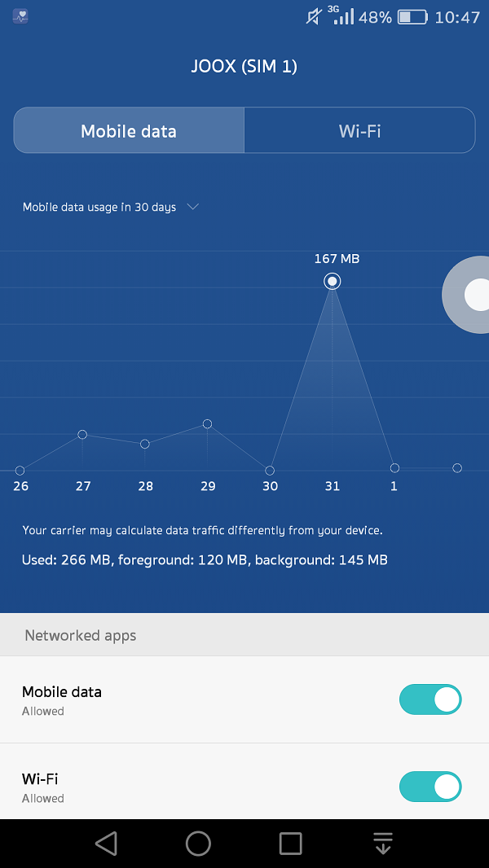The height and width of the screenshot is (868, 489).
Task: Select the 167 MB peak data point
Action: tap(333, 281)
